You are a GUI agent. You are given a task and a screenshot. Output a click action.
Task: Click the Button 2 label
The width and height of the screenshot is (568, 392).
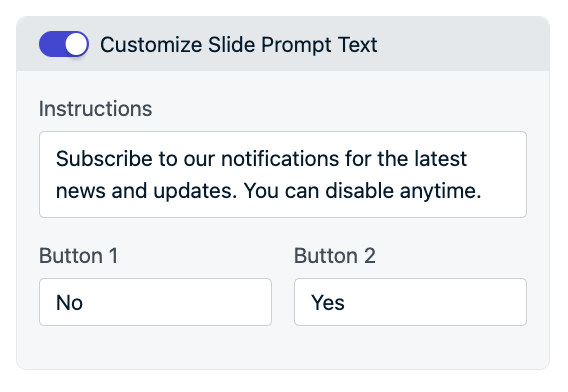(334, 256)
